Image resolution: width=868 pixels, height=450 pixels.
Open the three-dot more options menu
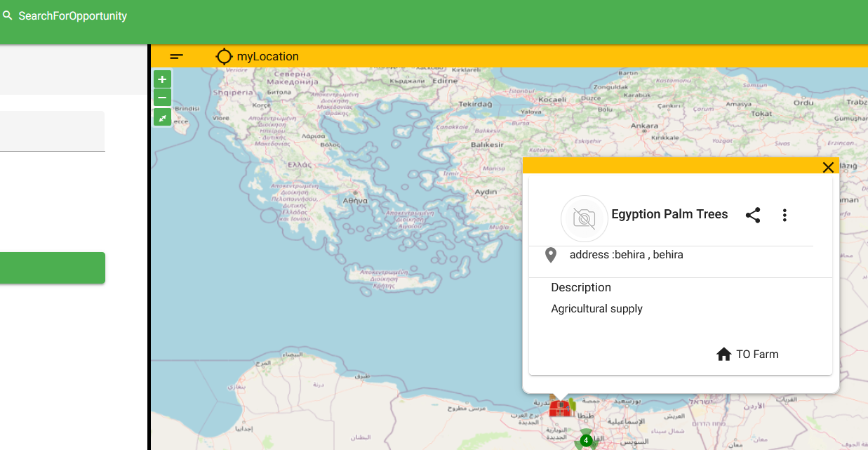(784, 216)
